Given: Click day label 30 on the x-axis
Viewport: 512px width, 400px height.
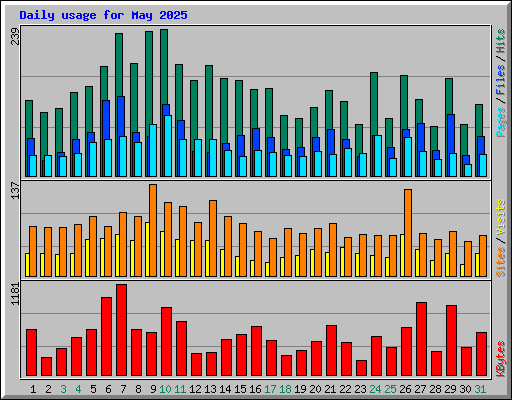Looking at the screenshot, I should (x=465, y=389).
